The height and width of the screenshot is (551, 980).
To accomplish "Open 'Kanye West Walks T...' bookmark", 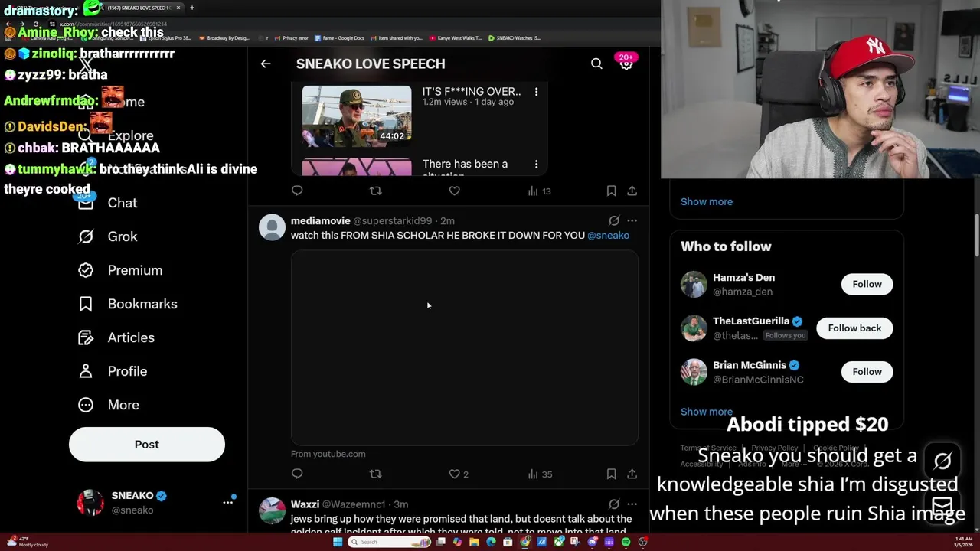I will [x=456, y=37].
